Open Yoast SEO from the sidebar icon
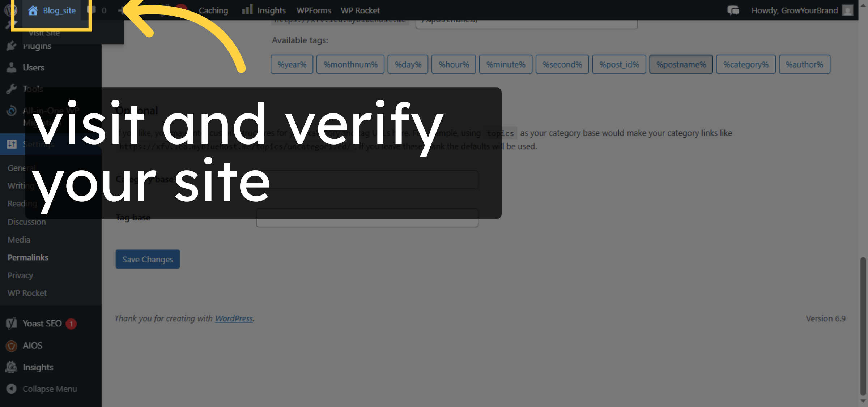868x407 pixels. click(11, 323)
